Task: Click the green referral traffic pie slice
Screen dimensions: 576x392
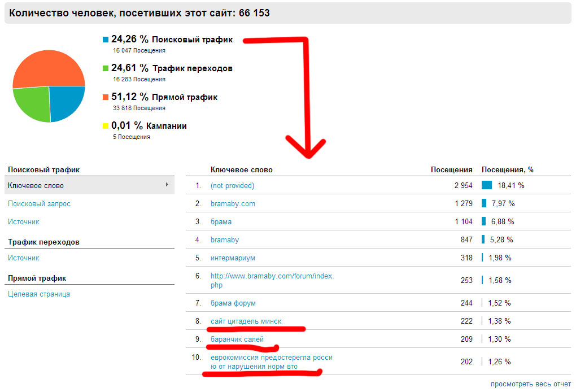Action: point(34,102)
